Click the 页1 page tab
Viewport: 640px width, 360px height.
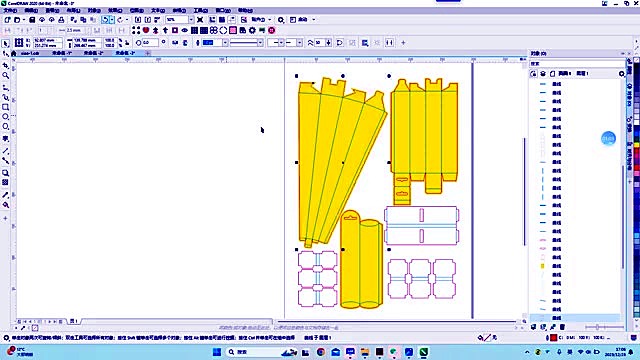pos(73,321)
